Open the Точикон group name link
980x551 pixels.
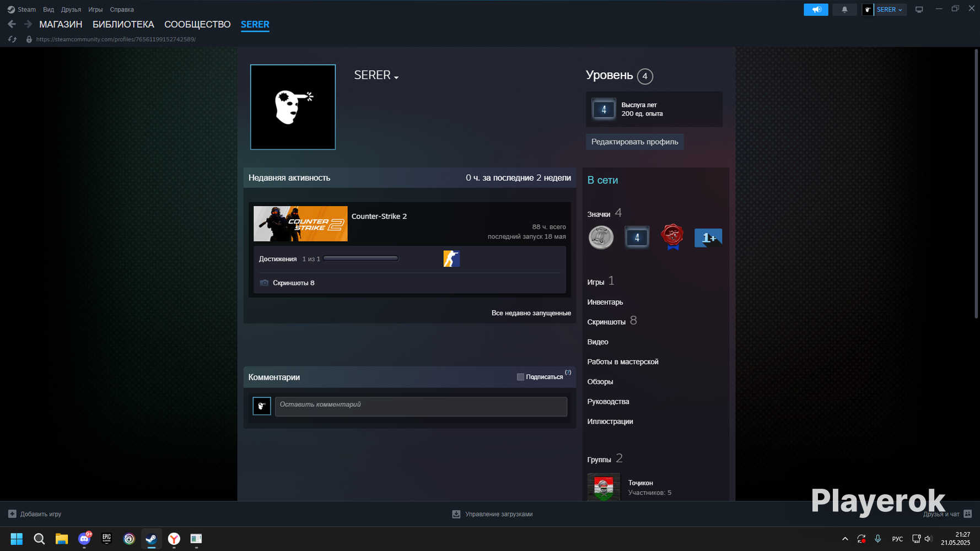coord(640,483)
